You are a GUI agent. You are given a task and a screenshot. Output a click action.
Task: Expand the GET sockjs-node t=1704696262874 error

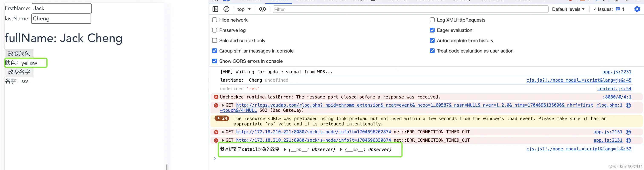(x=223, y=132)
